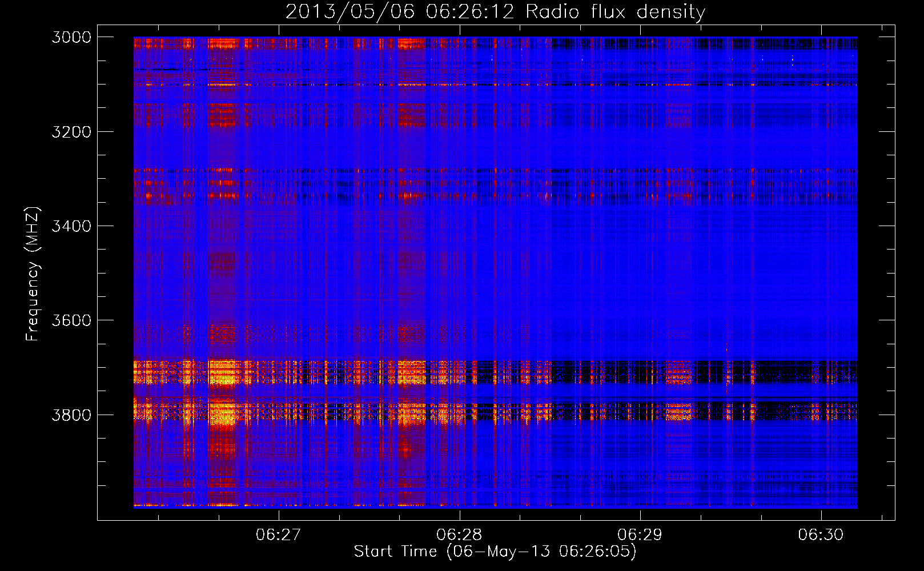Select the 3600 frequency axis label
This screenshot has width=924, height=571.
pos(71,320)
